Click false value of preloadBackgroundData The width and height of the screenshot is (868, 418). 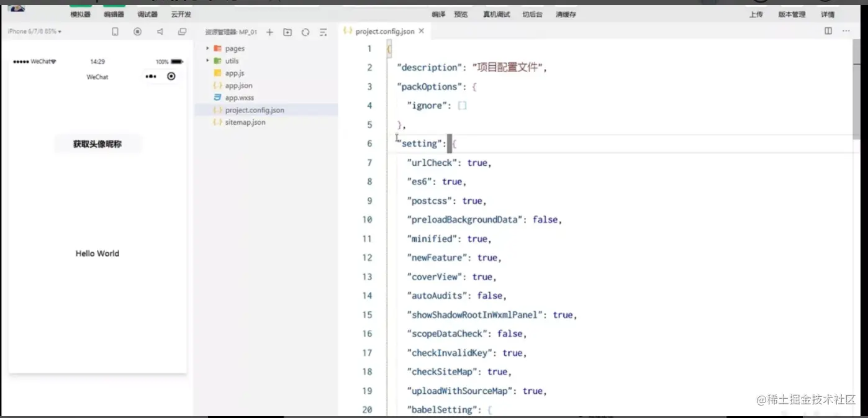coord(545,219)
